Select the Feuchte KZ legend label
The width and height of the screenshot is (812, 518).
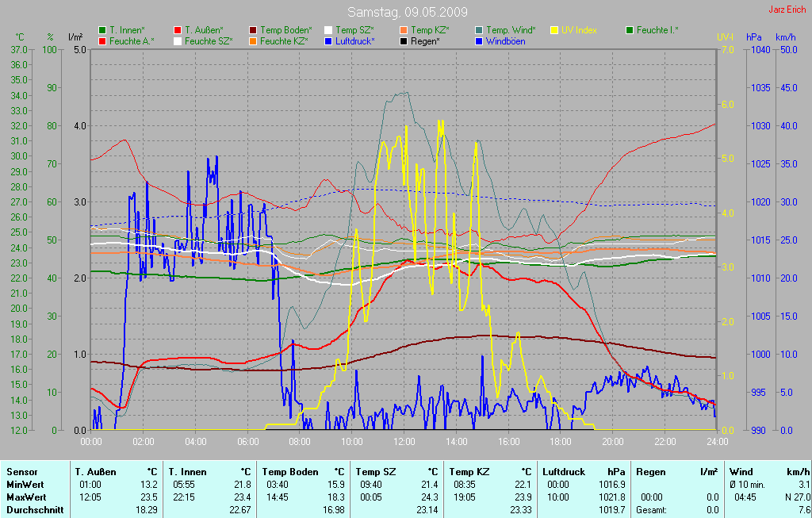(x=283, y=40)
